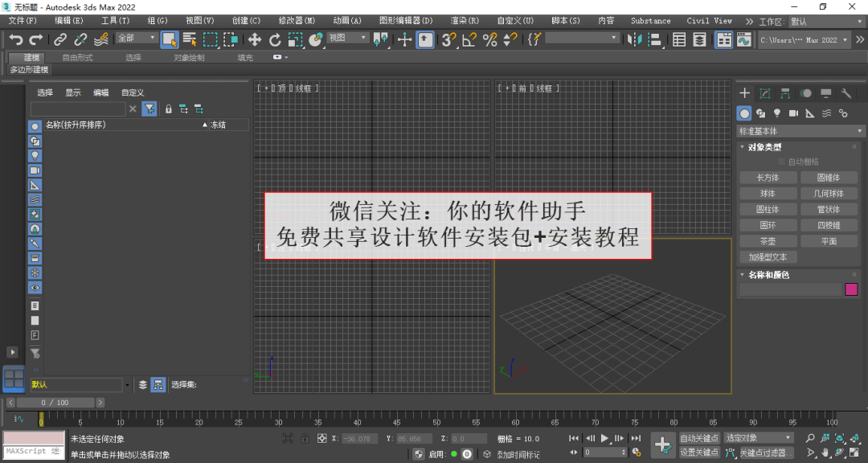Image resolution: width=868 pixels, height=463 pixels.
Task: Toggle Percent Snap on main toolbar
Action: [490, 39]
